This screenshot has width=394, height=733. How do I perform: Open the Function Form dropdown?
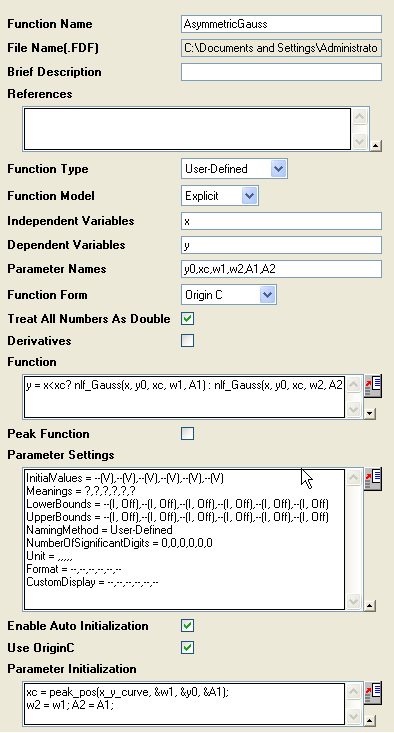pyautogui.click(x=267, y=295)
